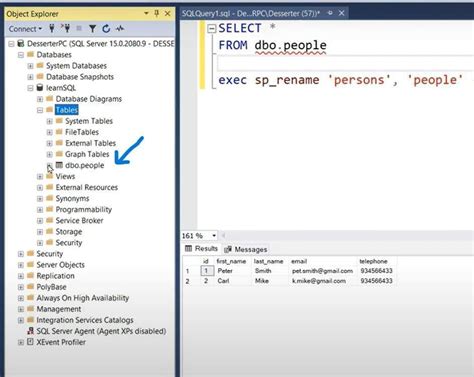
Task: Click the id column header
Action: pos(206,261)
